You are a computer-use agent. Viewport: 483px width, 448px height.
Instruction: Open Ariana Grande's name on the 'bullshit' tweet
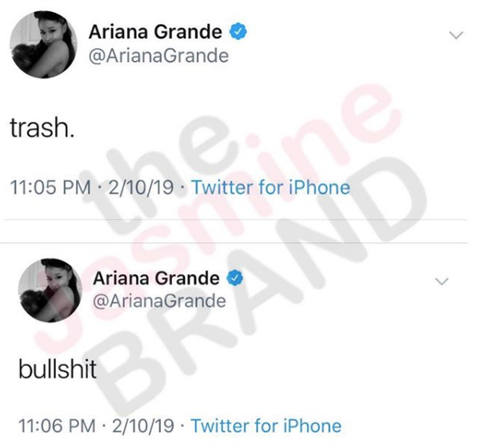(156, 278)
